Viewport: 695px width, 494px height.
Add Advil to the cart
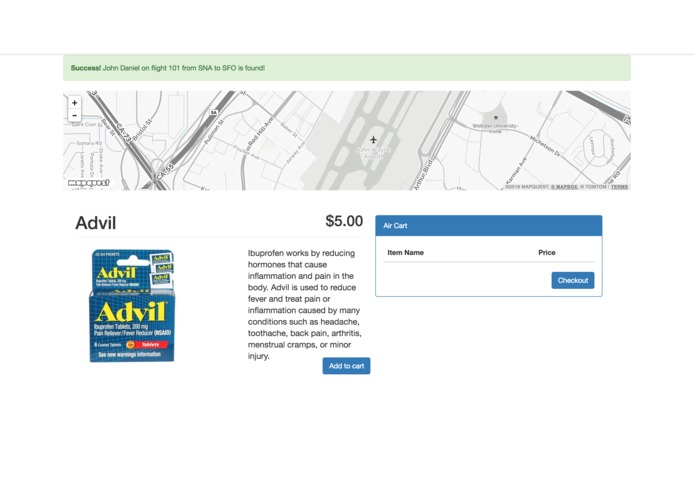(346, 366)
